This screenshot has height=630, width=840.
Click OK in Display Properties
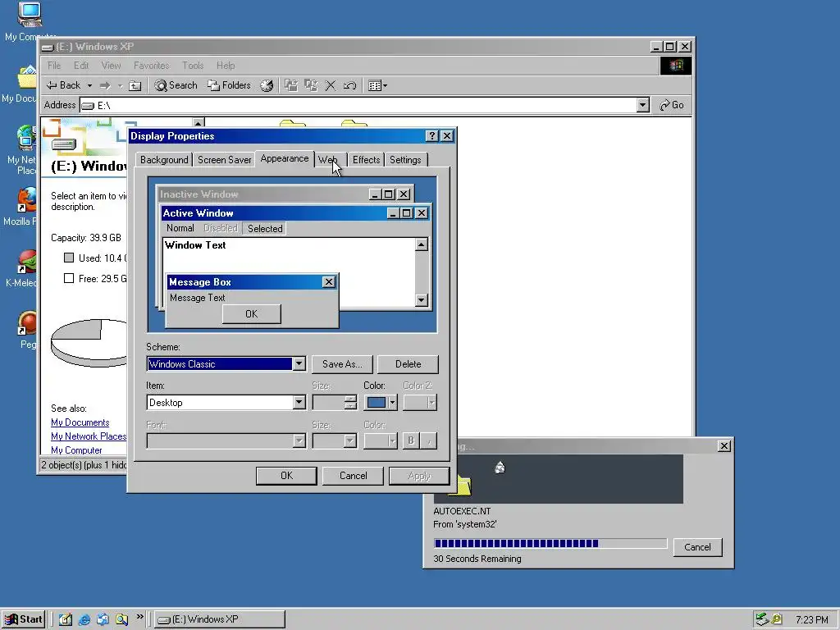(286, 476)
